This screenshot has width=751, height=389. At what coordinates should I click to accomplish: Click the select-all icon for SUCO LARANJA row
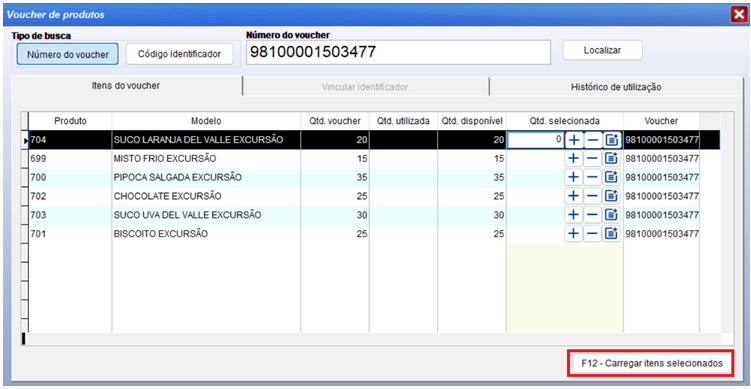(611, 140)
